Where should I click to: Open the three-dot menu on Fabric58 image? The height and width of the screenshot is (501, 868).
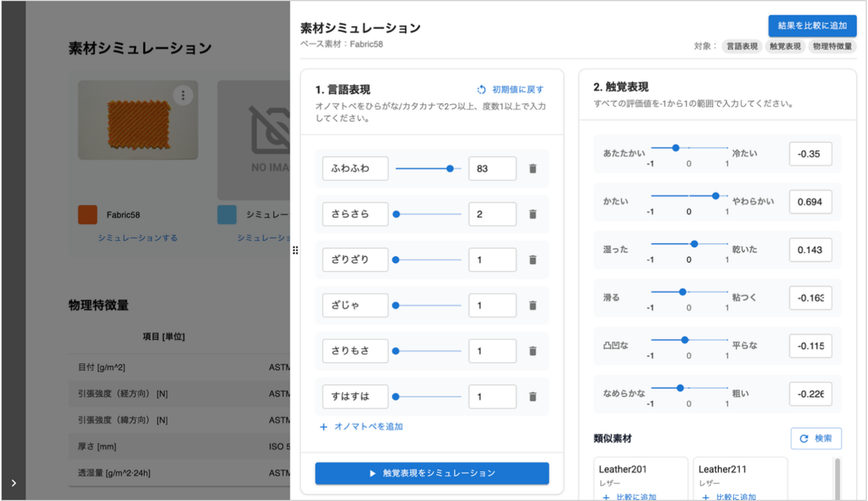[x=183, y=95]
